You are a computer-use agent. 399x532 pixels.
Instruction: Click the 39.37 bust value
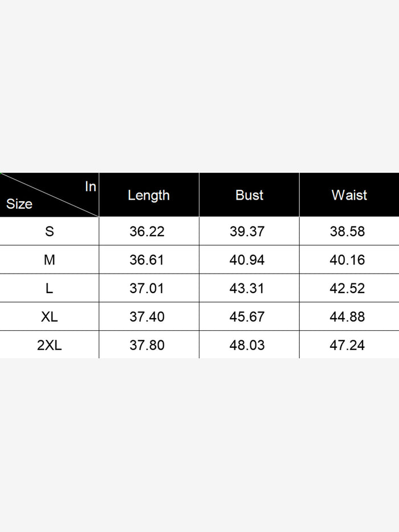pyautogui.click(x=247, y=232)
